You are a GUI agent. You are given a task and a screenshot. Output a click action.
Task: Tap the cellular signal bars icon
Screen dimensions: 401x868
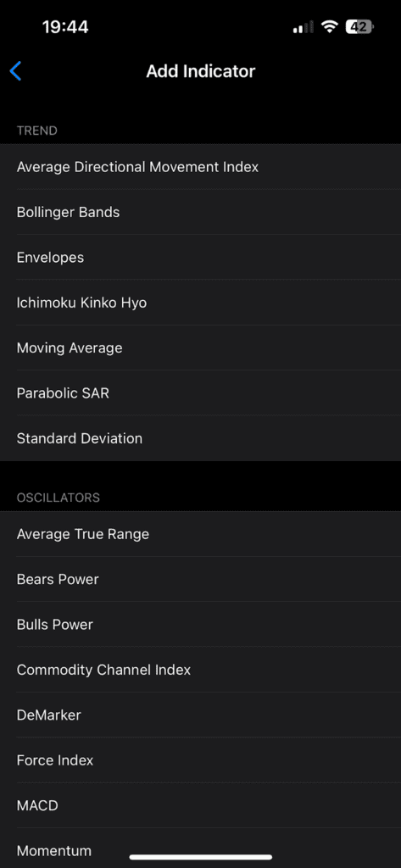pos(303,26)
